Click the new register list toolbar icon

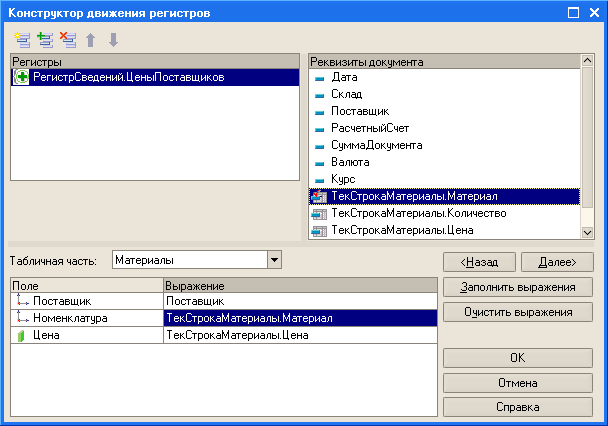click(22, 40)
